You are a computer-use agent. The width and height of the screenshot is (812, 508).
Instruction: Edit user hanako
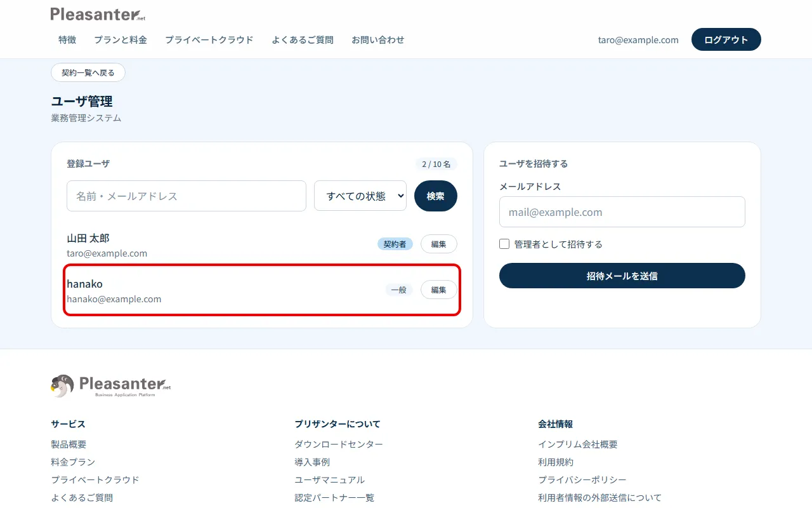coord(439,290)
